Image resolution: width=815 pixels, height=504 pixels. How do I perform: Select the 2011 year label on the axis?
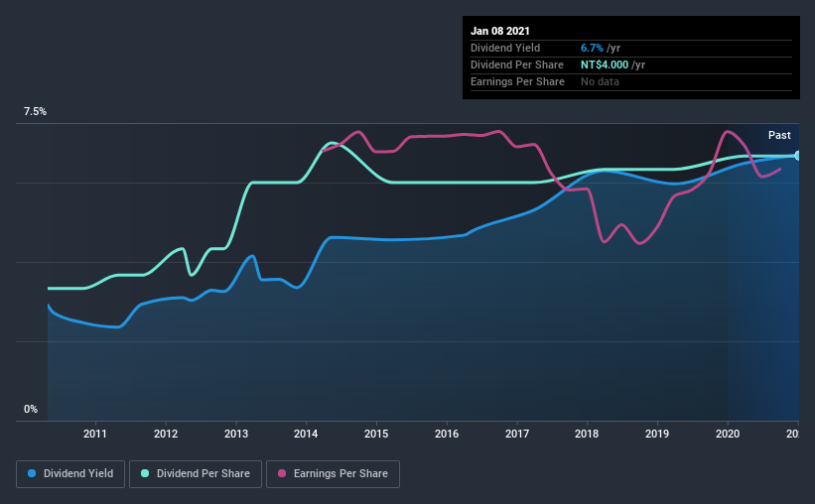[95, 434]
